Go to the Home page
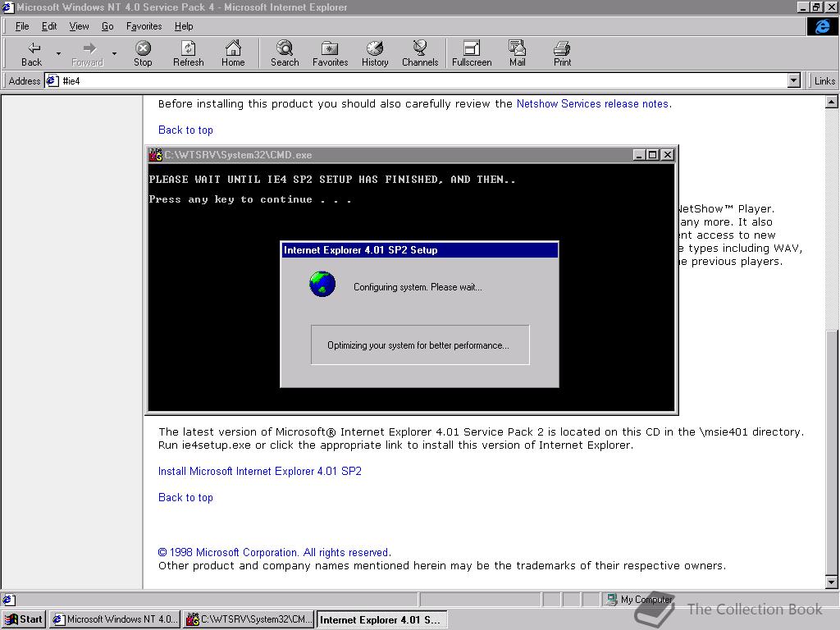Screen dimensions: 840x630 [233, 53]
